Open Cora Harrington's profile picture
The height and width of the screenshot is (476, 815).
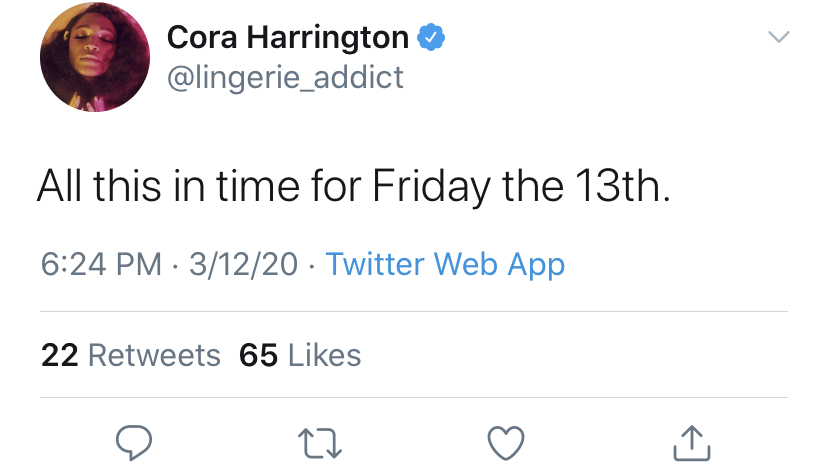point(95,57)
